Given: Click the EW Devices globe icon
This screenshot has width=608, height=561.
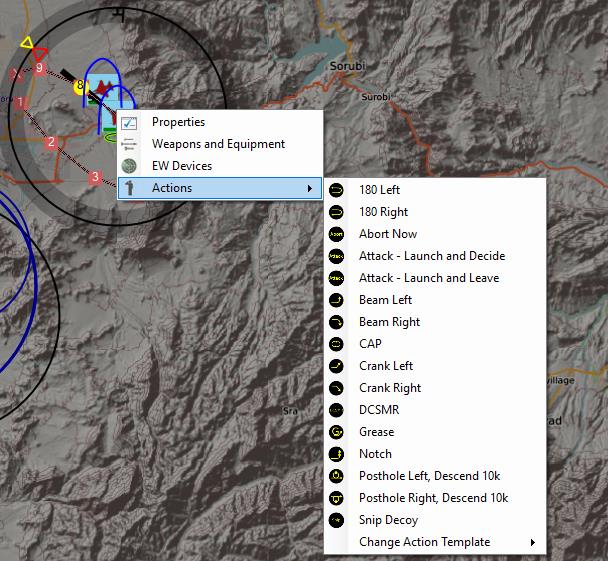Looking at the screenshot, I should point(129,166).
